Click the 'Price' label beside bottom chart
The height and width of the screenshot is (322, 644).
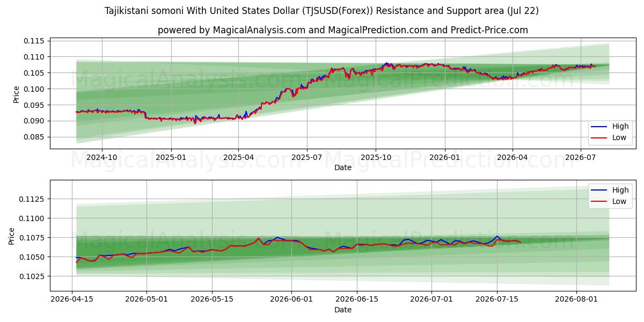pyautogui.click(x=12, y=236)
